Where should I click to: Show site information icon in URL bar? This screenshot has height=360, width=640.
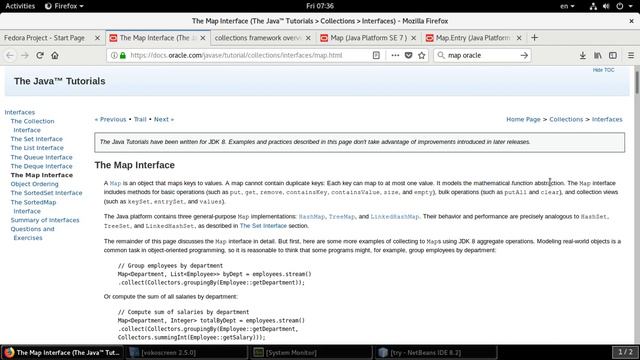tap(114, 55)
